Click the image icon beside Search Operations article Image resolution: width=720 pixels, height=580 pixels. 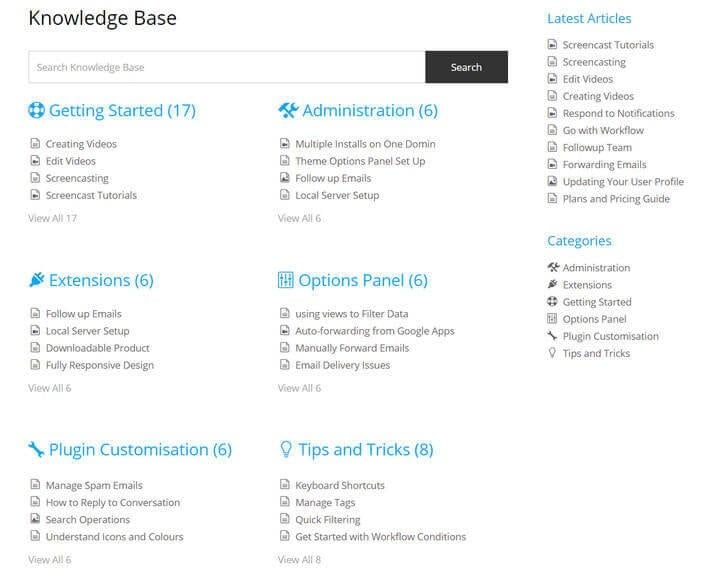pos(35,520)
